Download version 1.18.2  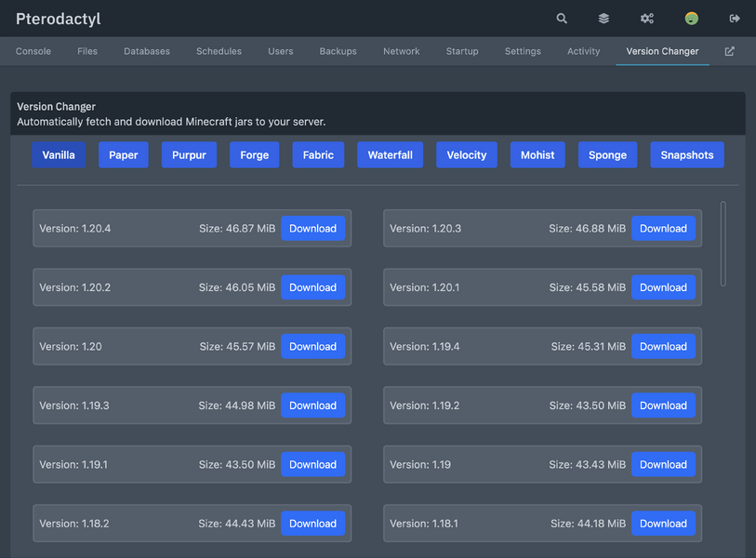[x=313, y=524]
